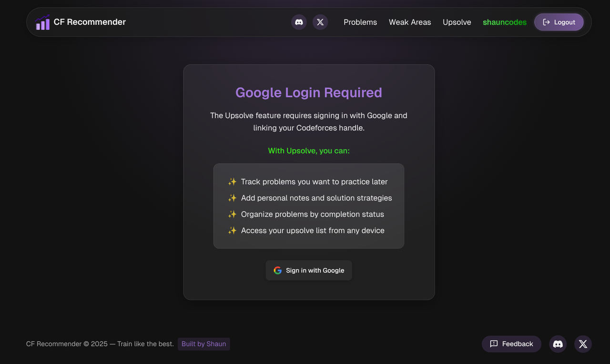Viewport: 610px width, 364px height.
Task: Click the sparkle icon next to Track problems
Action: [232, 182]
